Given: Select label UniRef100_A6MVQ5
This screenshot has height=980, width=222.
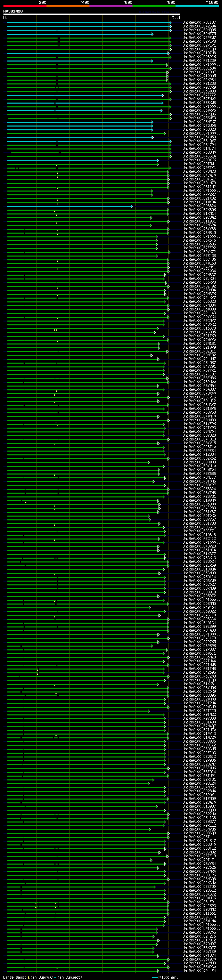Looking at the screenshot, I should click(x=199, y=829).
